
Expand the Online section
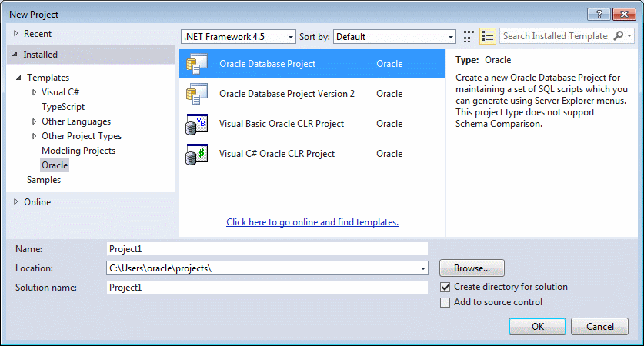pos(15,201)
